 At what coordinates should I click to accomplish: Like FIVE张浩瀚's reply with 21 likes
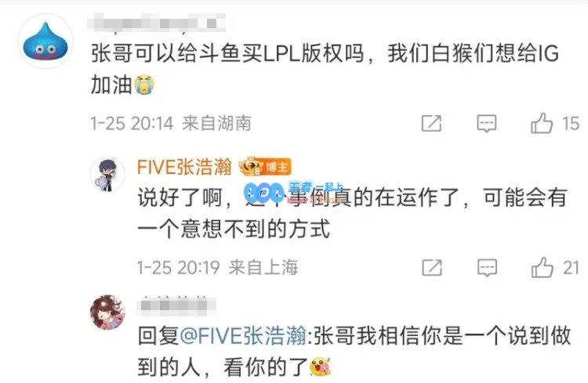click(x=542, y=267)
